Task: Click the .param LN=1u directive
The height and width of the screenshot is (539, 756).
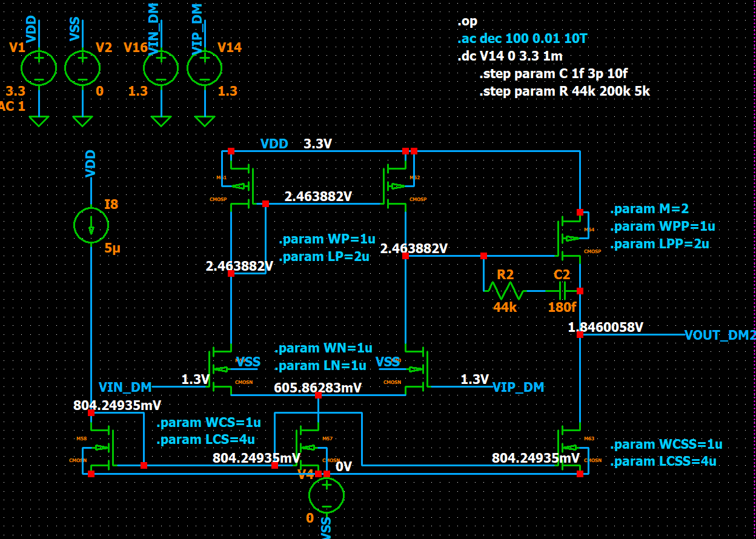Action: (320, 366)
